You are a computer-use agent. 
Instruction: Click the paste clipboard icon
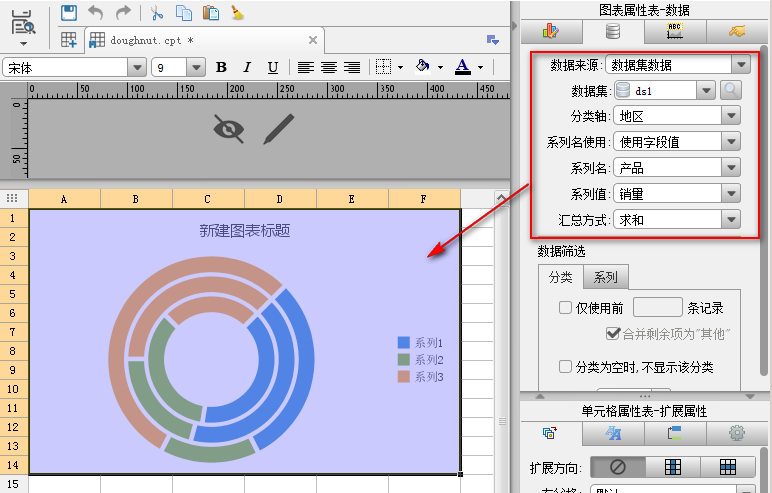click(211, 13)
